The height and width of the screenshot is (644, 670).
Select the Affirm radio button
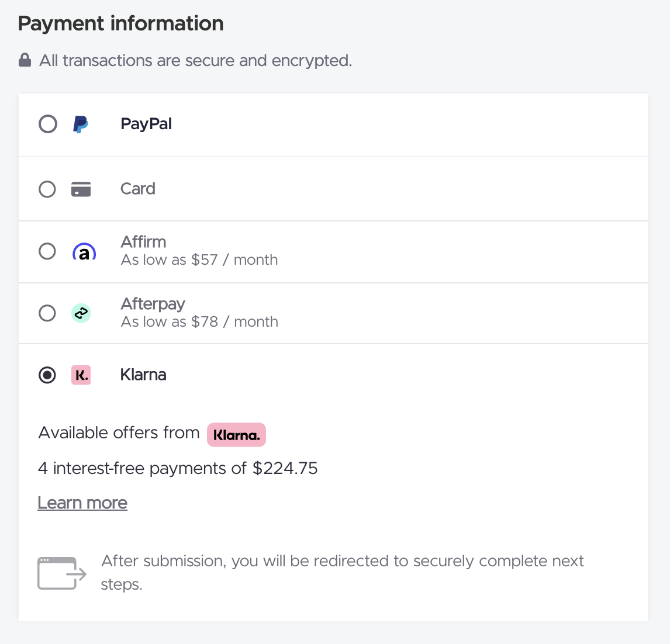(47, 251)
